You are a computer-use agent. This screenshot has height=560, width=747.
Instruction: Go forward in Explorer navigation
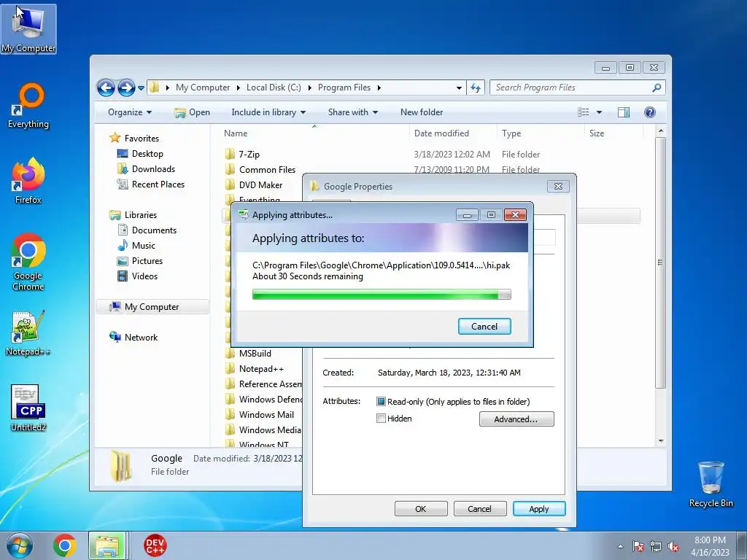coord(126,87)
